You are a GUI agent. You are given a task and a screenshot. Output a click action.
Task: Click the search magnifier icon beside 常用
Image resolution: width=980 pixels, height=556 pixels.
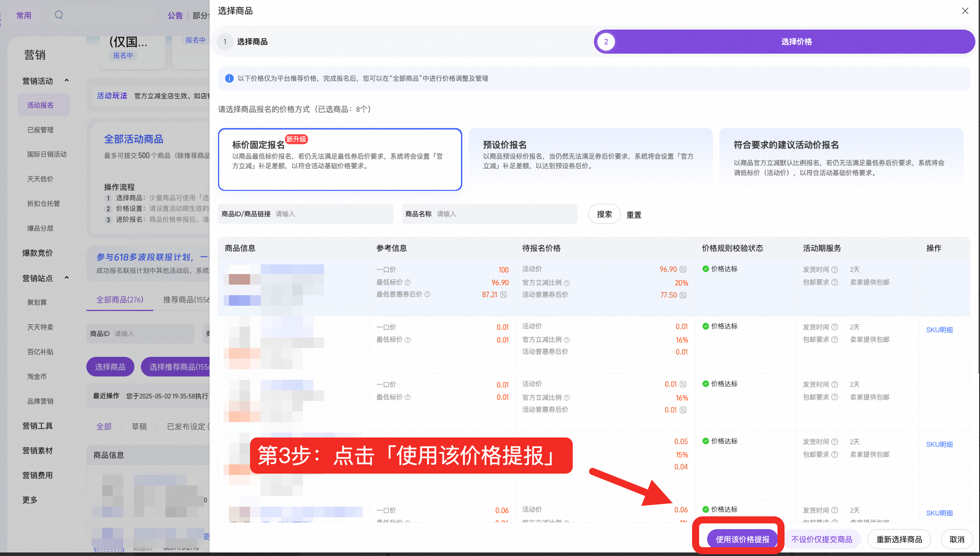tap(59, 15)
